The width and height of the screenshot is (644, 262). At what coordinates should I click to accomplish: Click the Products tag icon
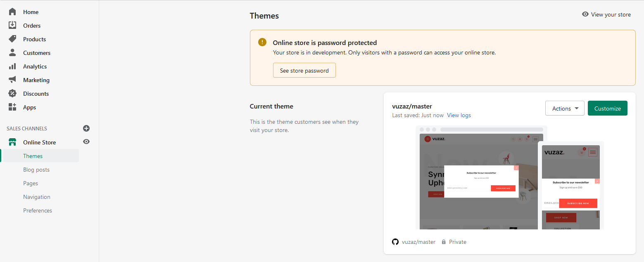pos(12,39)
